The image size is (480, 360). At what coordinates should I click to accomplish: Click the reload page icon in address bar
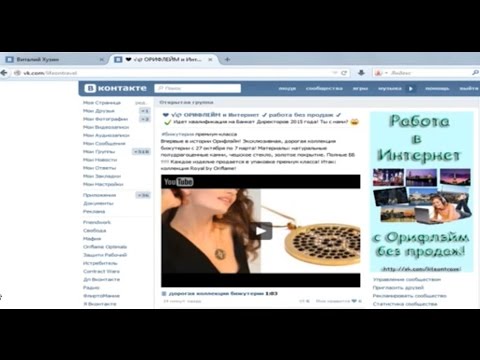pos(344,73)
